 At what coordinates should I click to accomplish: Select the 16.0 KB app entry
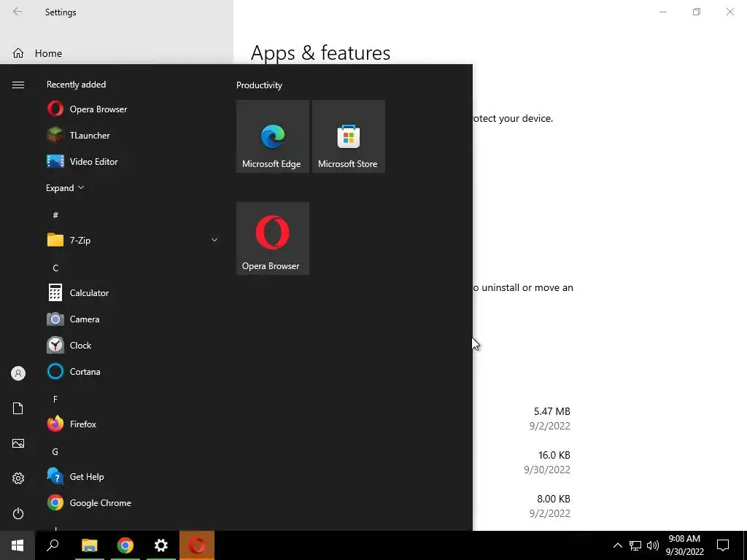(548, 462)
